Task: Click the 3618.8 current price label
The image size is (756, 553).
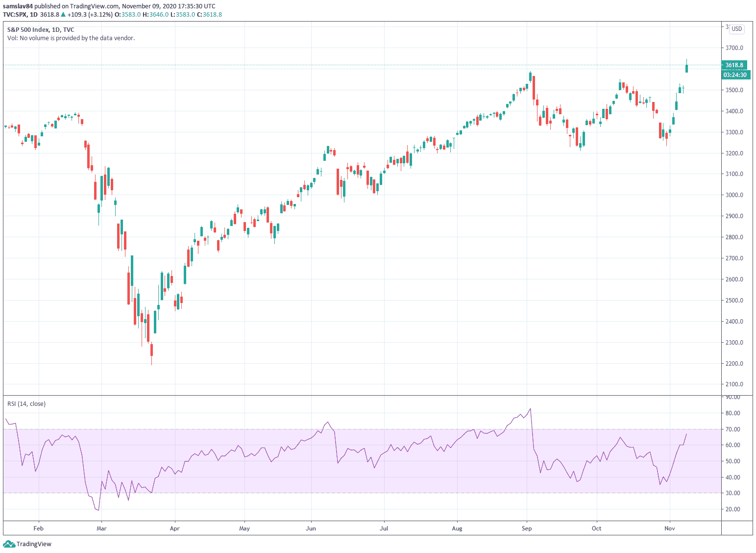Action: pyautogui.click(x=734, y=65)
